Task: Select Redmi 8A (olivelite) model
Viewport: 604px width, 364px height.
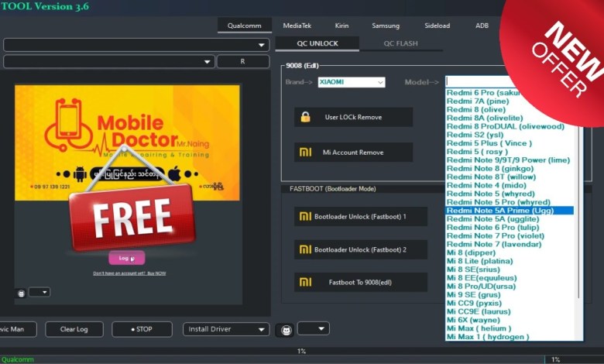Action: [485, 118]
